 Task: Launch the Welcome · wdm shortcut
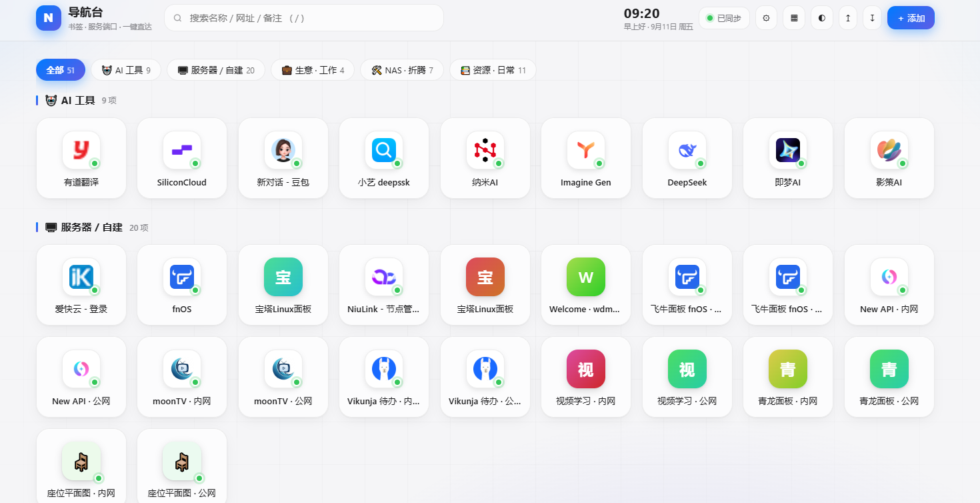pyautogui.click(x=586, y=285)
